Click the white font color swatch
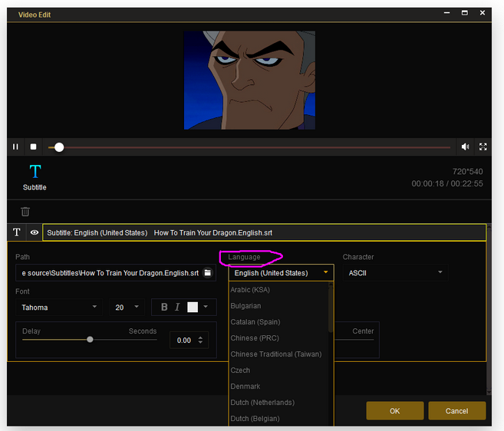Screen dimensions: 504x431 click(193, 307)
